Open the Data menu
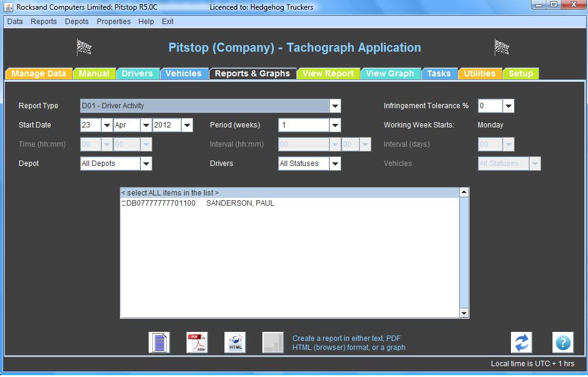 [15, 22]
